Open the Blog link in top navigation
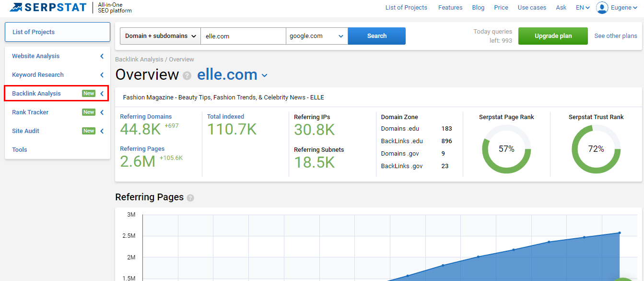 point(479,8)
